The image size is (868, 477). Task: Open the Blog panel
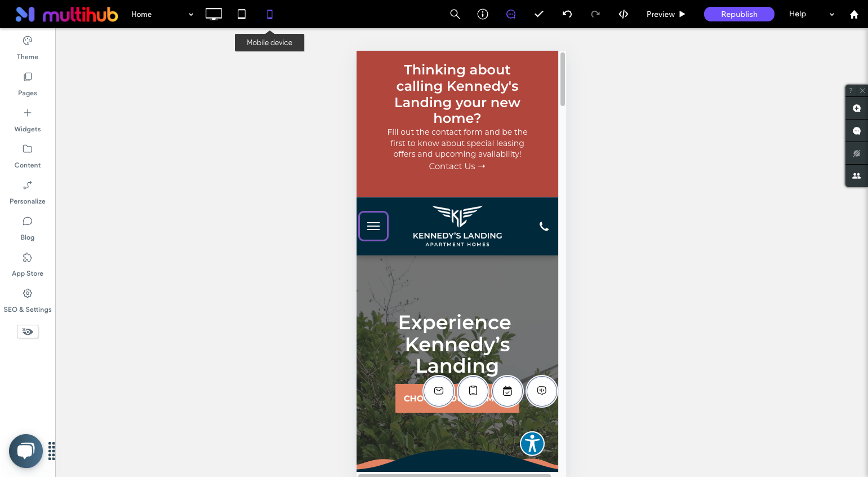pos(28,228)
